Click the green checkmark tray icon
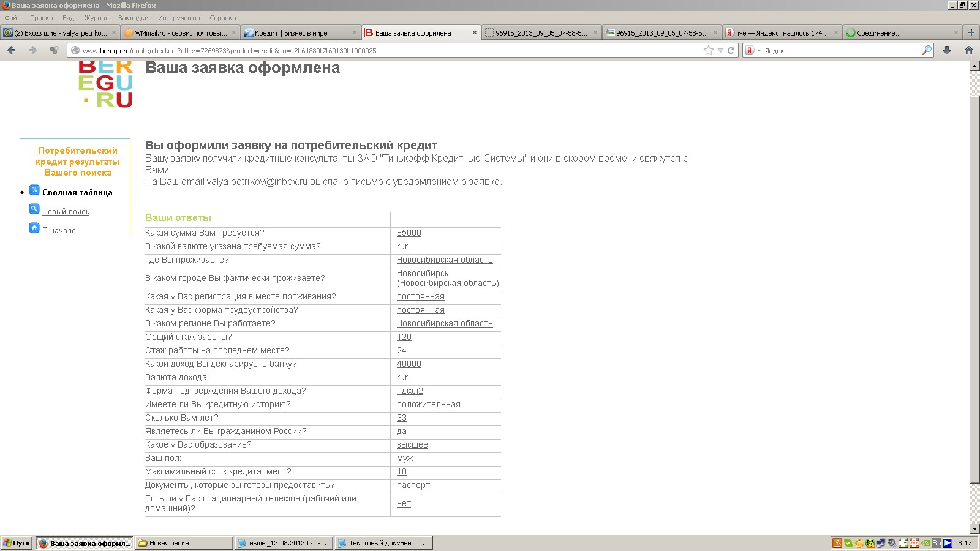This screenshot has height=551, width=980. coord(848,543)
